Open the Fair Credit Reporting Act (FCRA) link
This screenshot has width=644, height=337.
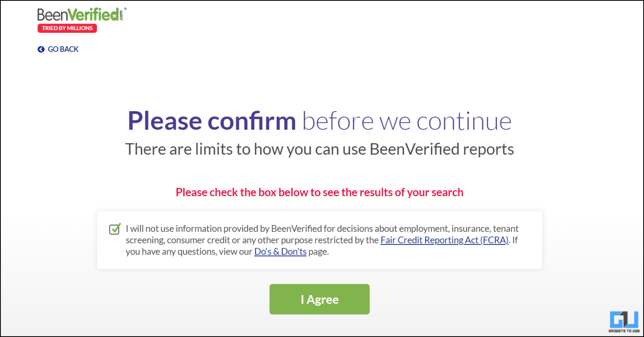[x=444, y=240]
